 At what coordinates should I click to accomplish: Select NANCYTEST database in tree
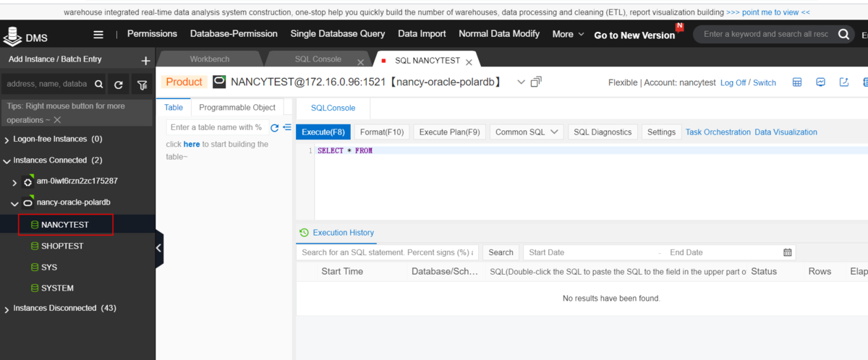(x=66, y=225)
